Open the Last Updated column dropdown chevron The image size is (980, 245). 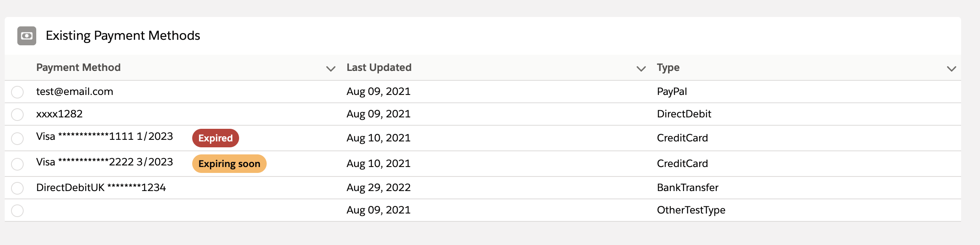tap(641, 69)
